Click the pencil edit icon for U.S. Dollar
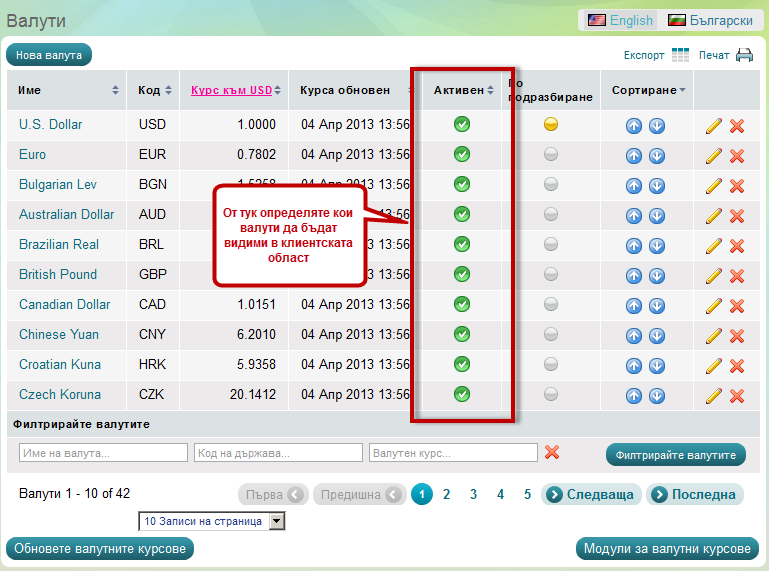This screenshot has width=769, height=571. 713,125
